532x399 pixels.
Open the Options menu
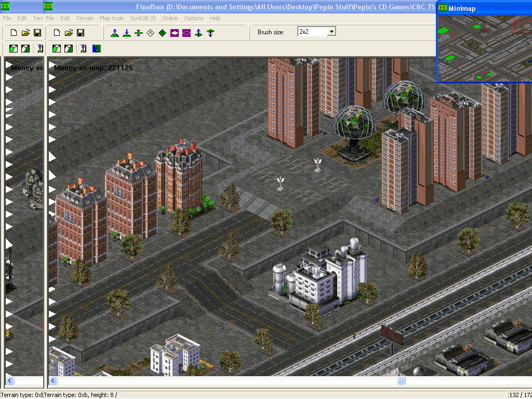click(x=194, y=18)
